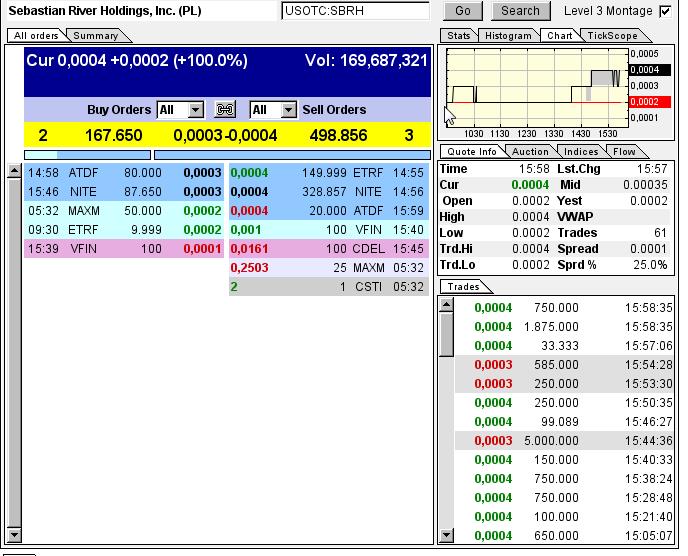Toggle the Level 3 Montage checkbox
688x556 pixels.
(665, 11)
